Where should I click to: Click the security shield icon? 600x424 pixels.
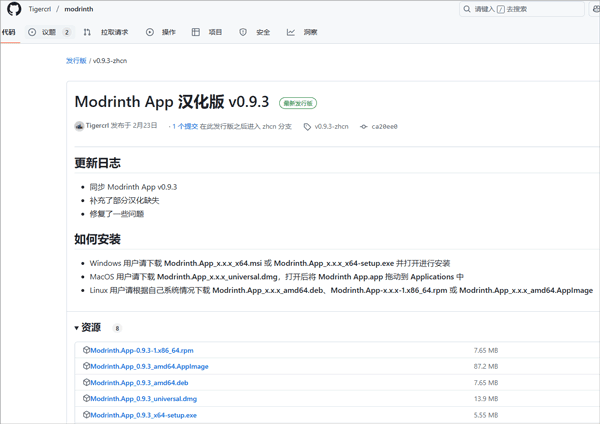243,32
